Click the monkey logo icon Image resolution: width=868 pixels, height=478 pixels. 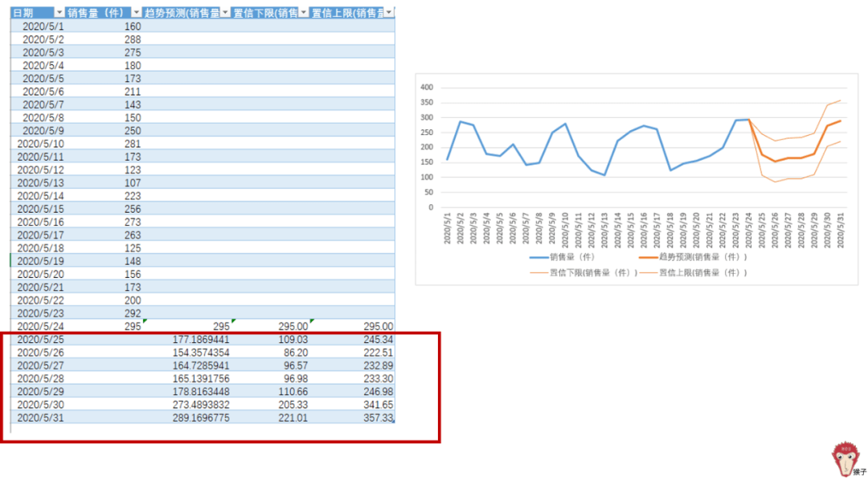pyautogui.click(x=845, y=458)
